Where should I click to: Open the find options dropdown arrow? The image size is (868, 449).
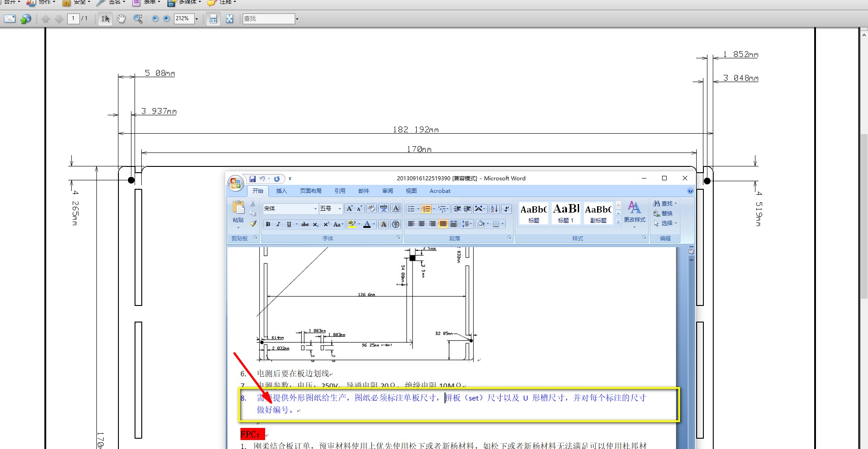[297, 19]
